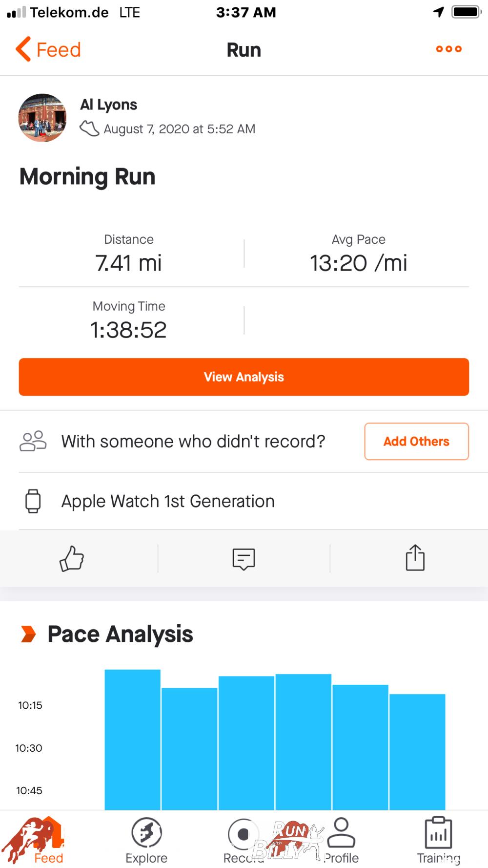The image size is (488, 868).
Task: Open the three-dot options menu
Action: [448, 49]
